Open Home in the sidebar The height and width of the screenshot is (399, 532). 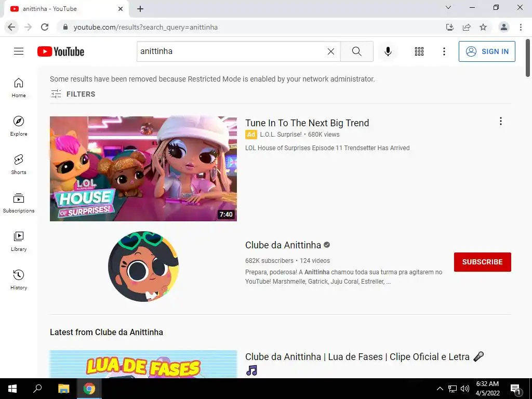[19, 88]
